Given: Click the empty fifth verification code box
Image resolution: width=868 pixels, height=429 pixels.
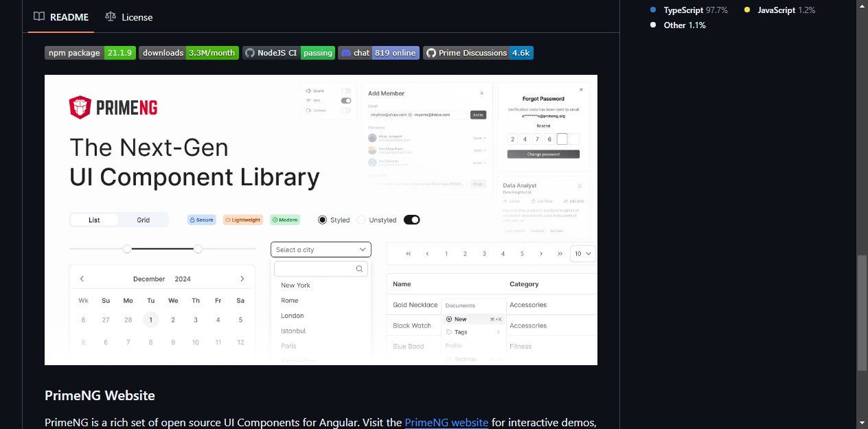Looking at the screenshot, I should pyautogui.click(x=562, y=139).
